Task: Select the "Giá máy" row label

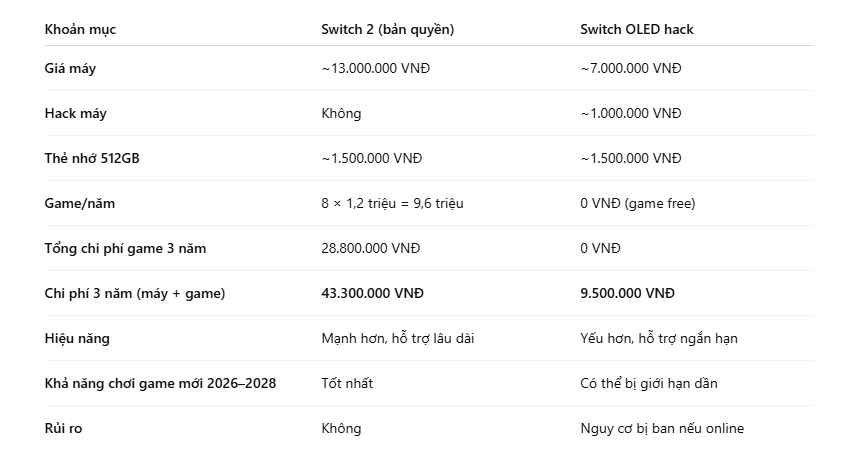Action: 71,69
